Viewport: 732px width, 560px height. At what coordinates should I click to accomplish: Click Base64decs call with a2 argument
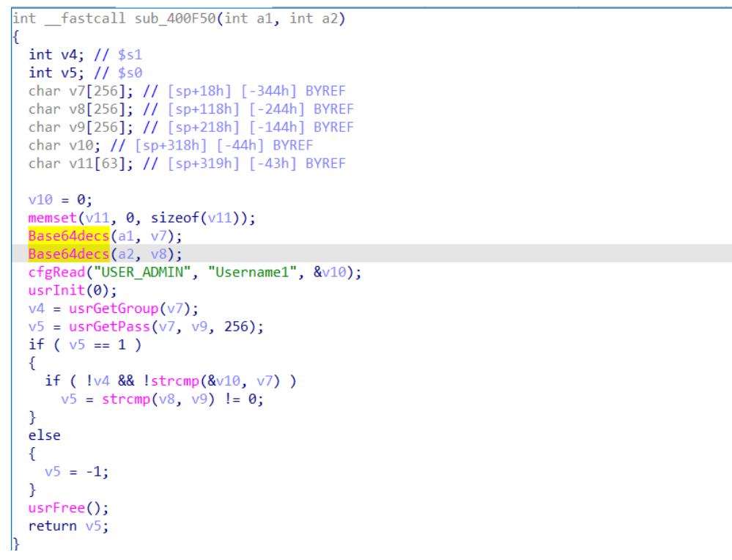coord(105,254)
